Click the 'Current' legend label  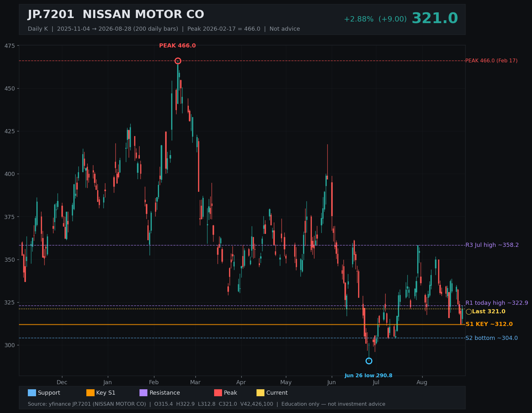point(277,393)
